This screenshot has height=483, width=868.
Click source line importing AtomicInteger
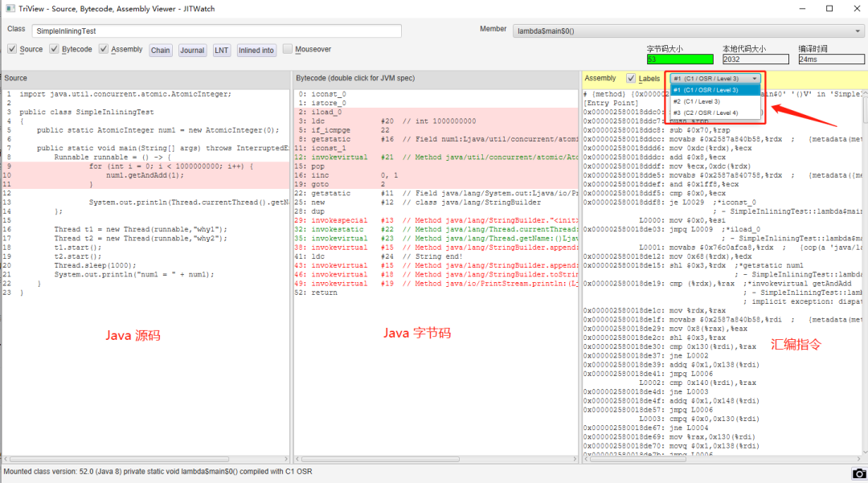point(125,94)
